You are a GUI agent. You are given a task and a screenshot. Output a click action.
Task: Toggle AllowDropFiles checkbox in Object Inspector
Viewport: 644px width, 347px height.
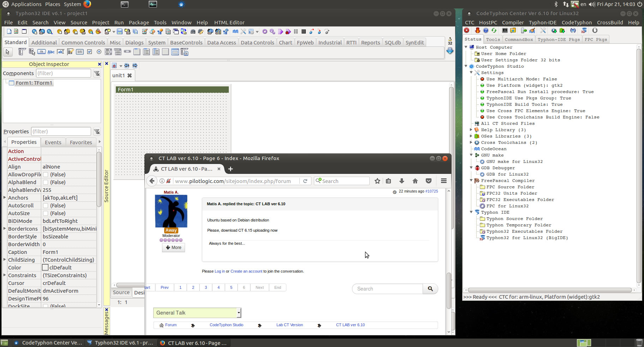coord(46,175)
